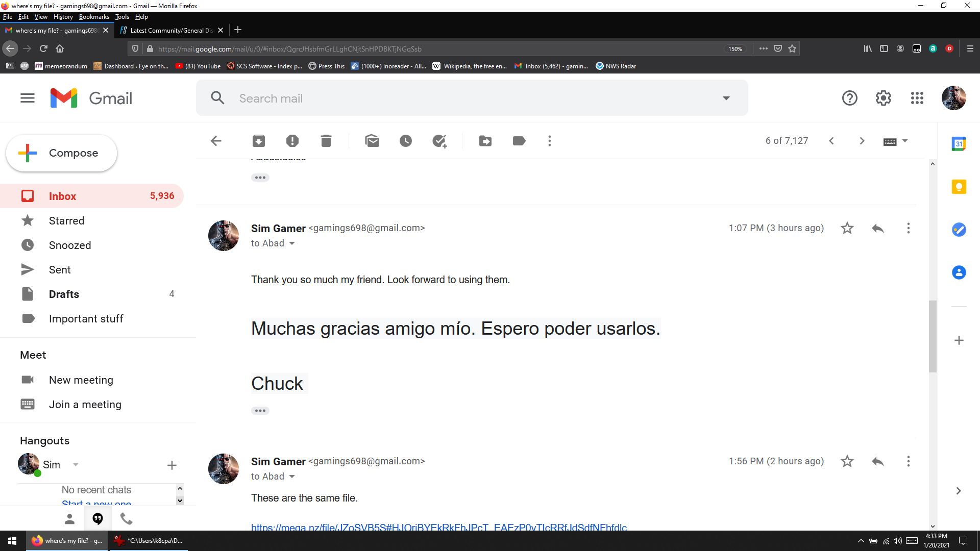980x551 pixels.
Task: Expand search options dropdown arrow
Action: click(726, 98)
